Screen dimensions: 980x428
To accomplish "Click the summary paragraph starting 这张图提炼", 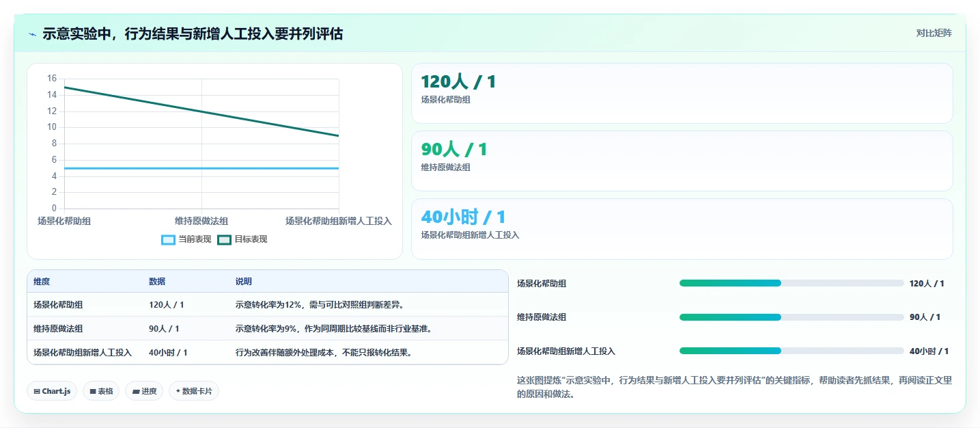I will click(734, 387).
